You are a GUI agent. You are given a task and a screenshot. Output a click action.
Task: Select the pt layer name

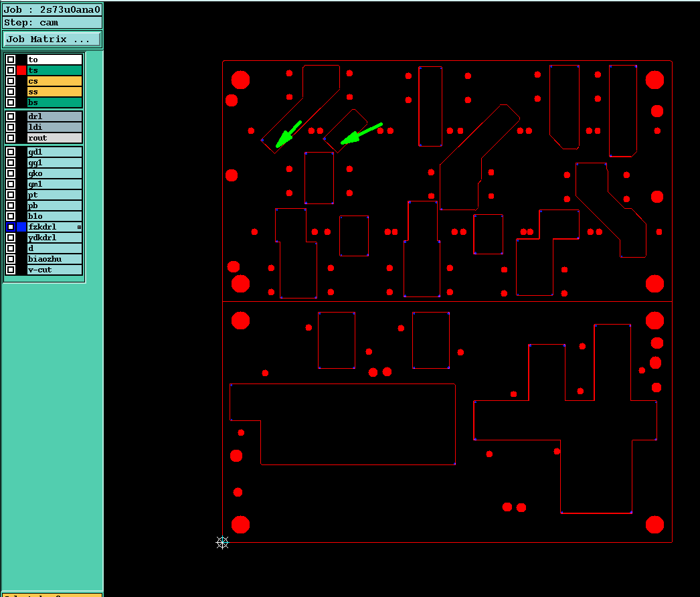[x=55, y=195]
